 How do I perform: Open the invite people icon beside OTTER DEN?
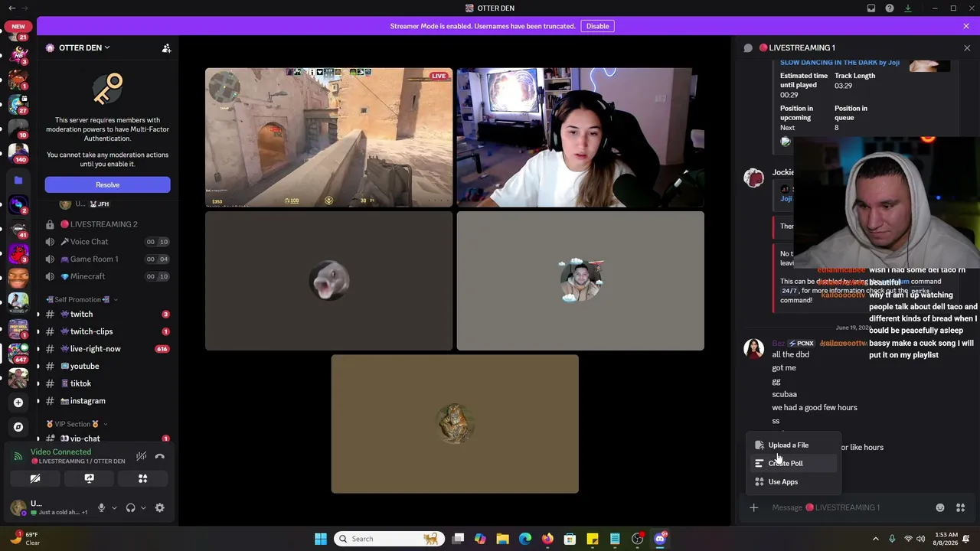166,48
